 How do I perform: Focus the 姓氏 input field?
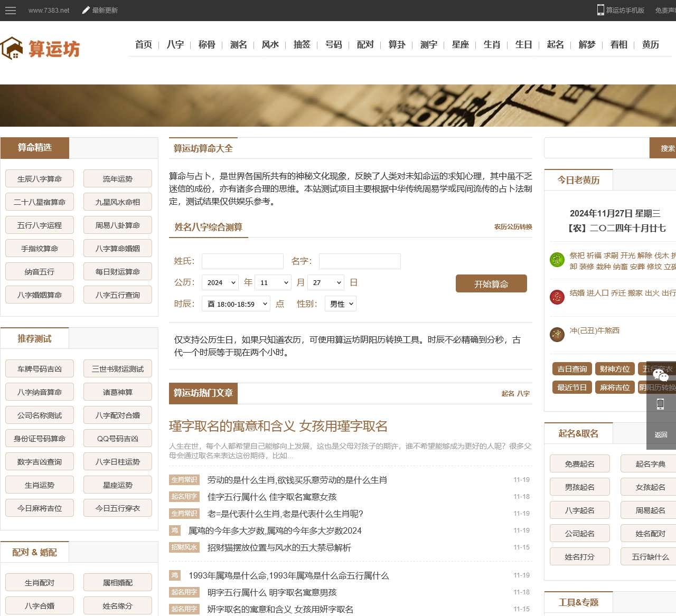tap(242, 261)
